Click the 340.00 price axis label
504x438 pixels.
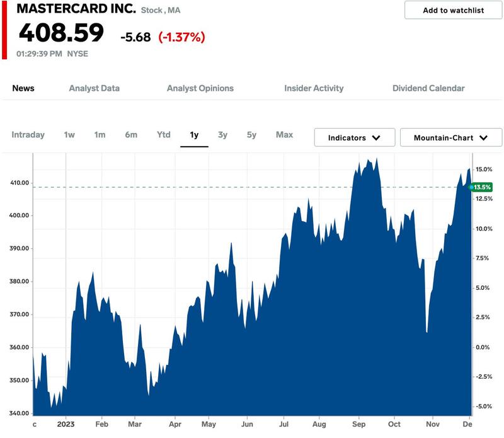20,413
